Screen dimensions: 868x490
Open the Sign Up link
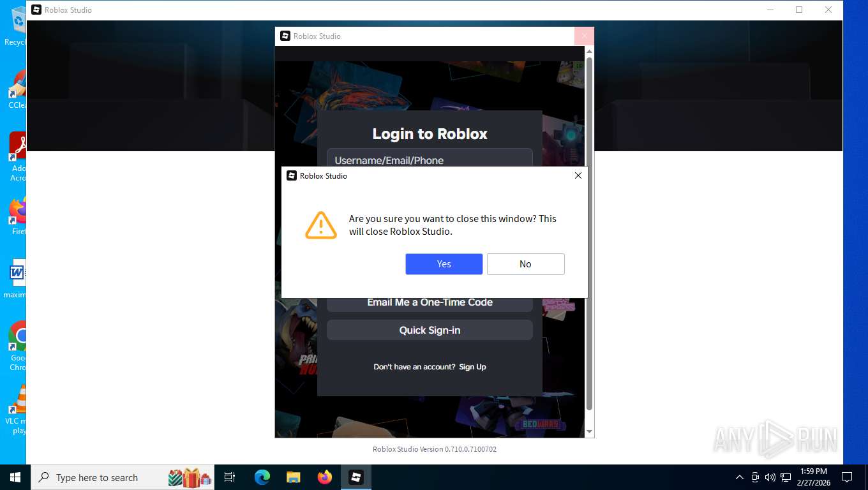(x=472, y=367)
